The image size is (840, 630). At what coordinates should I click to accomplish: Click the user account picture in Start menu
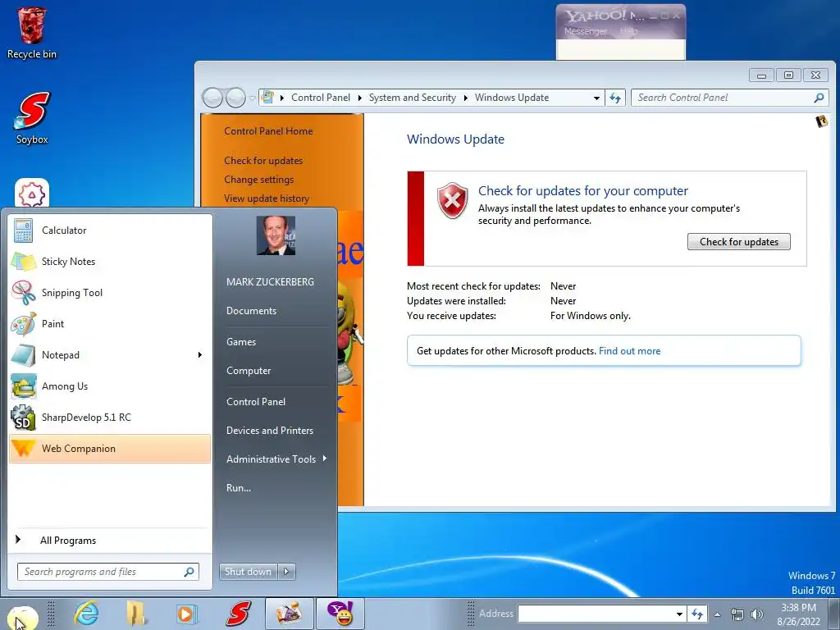click(x=276, y=235)
